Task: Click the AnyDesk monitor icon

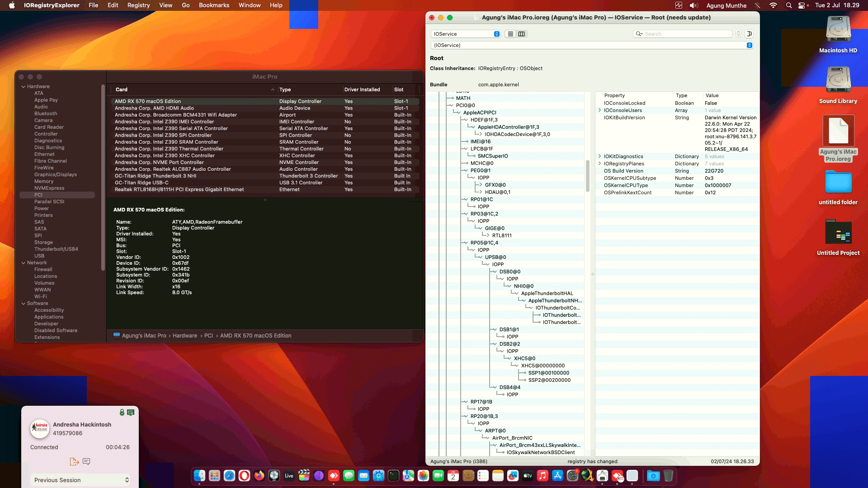Action: coord(131,412)
